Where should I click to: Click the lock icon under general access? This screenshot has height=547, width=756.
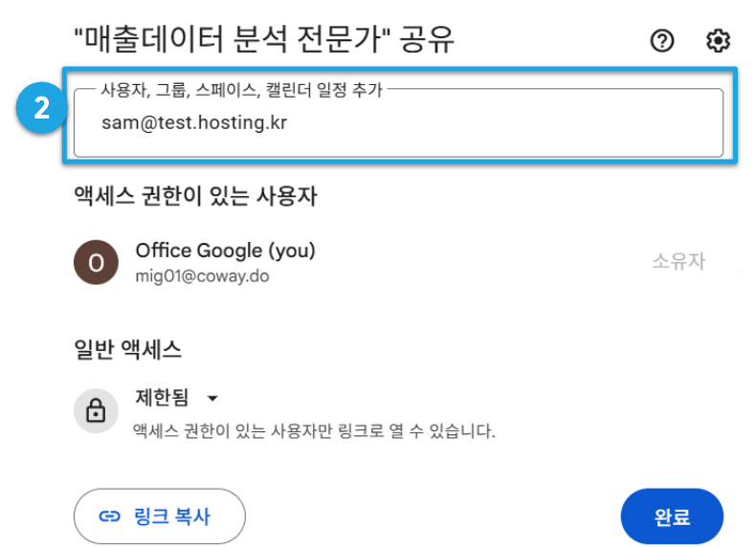[96, 410]
